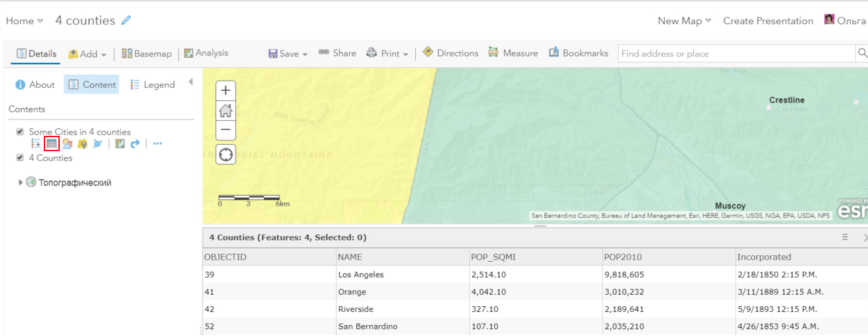Select the Content tab
Image resolution: width=868 pixels, height=336 pixels.
[x=91, y=84]
